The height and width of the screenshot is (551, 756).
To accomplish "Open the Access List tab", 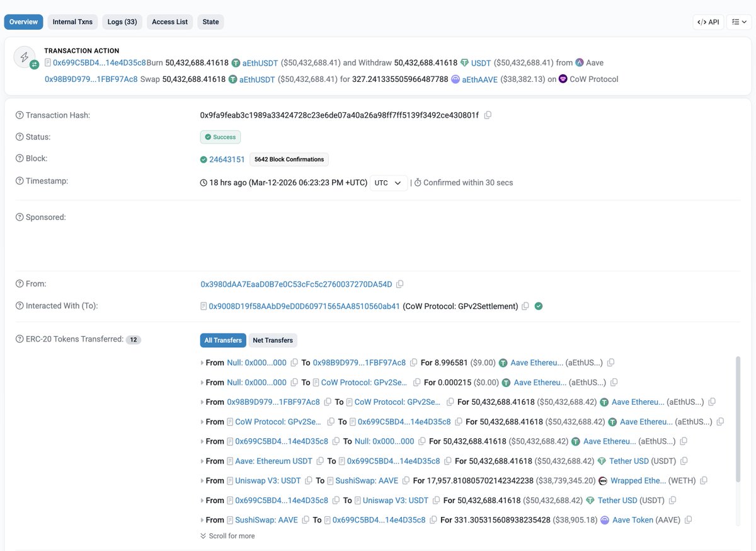I will tap(169, 21).
